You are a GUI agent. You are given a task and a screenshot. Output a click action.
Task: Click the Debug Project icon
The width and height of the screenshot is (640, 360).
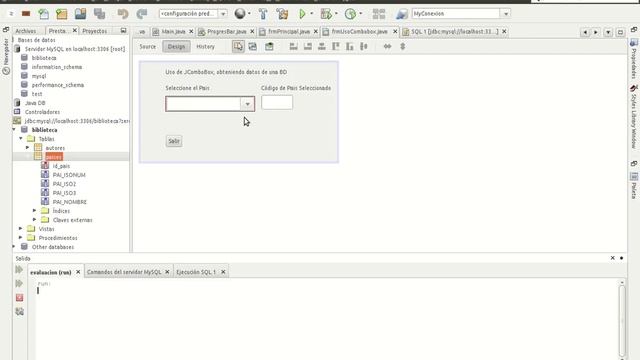pos(326,14)
